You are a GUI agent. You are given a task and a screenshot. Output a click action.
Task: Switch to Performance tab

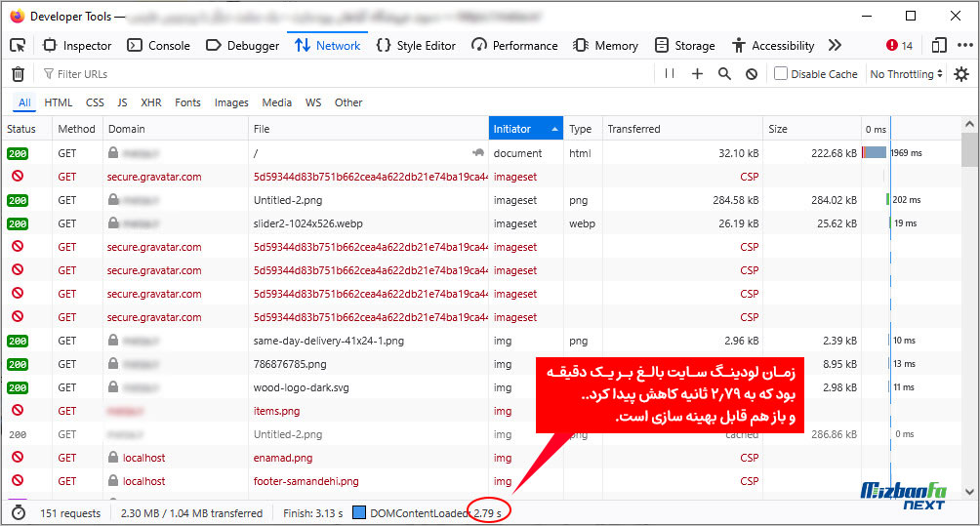pyautogui.click(x=514, y=45)
